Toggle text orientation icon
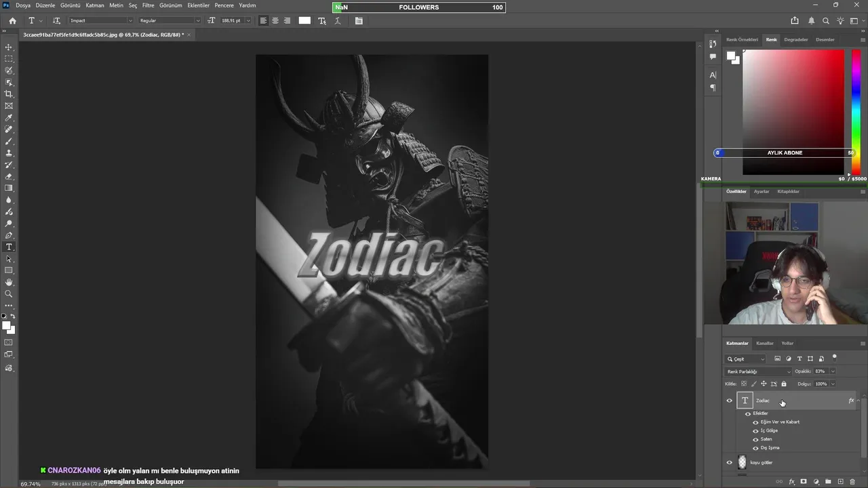Image resolution: width=868 pixels, height=488 pixels. pyautogui.click(x=56, y=20)
